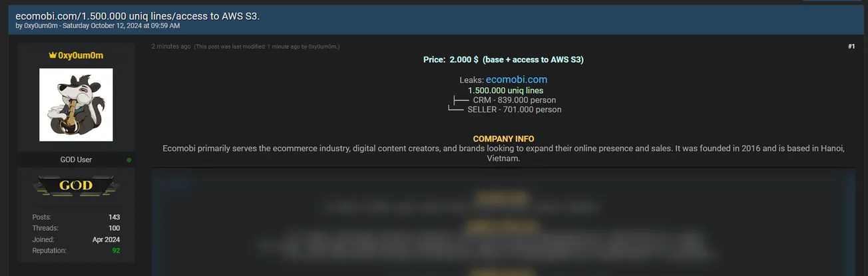Click the Price line in the post
The width and height of the screenshot is (868, 276).
click(503, 60)
